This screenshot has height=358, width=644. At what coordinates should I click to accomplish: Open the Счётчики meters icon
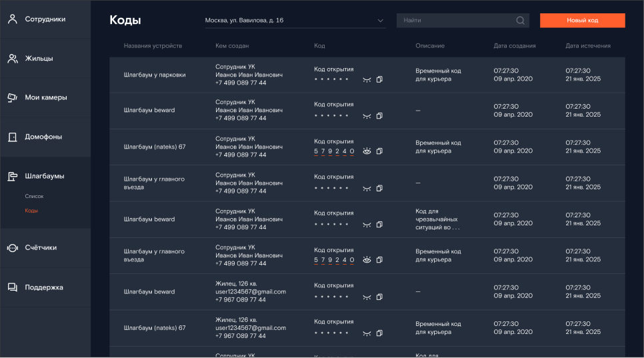(13, 248)
